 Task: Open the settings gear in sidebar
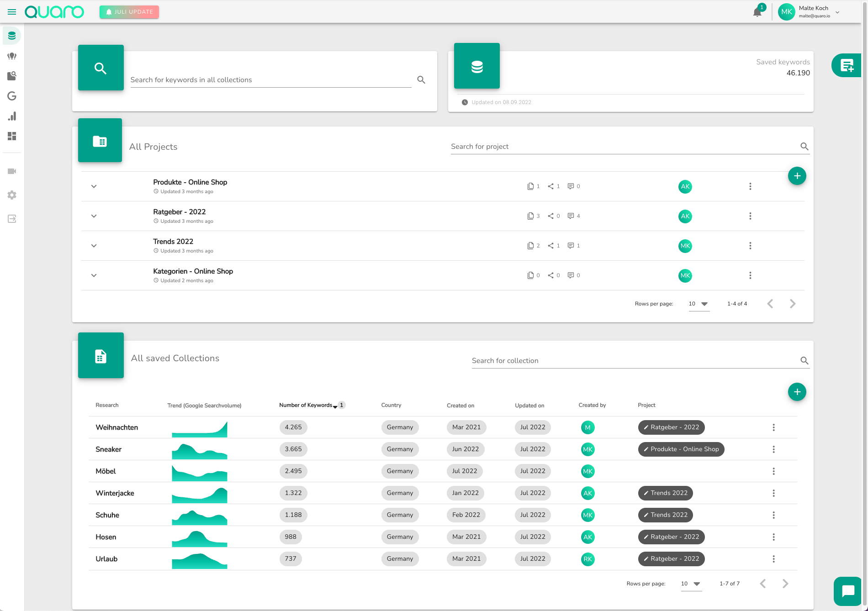12,195
